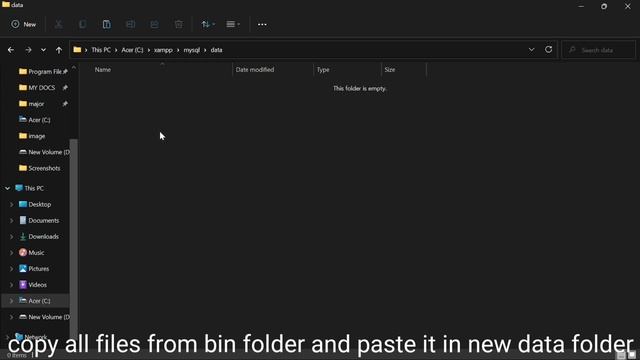
Task: Open recent locations chevron
Action: pos(43,50)
